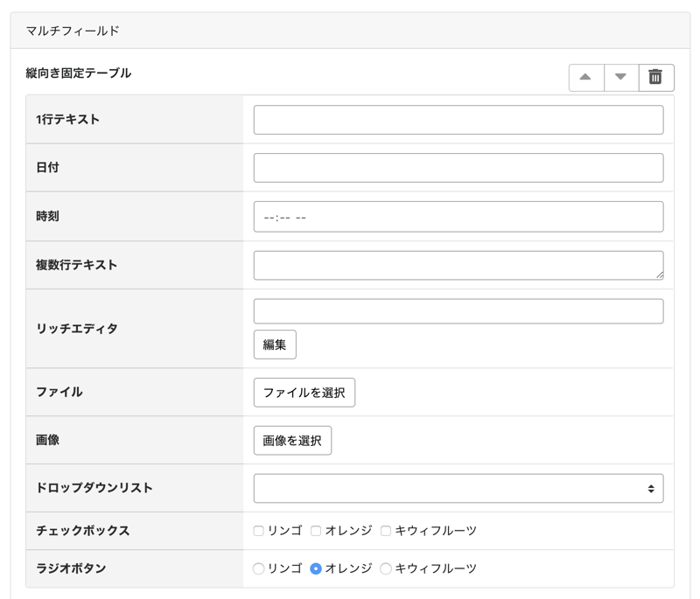Select the オレンジ radio button

[x=316, y=568]
